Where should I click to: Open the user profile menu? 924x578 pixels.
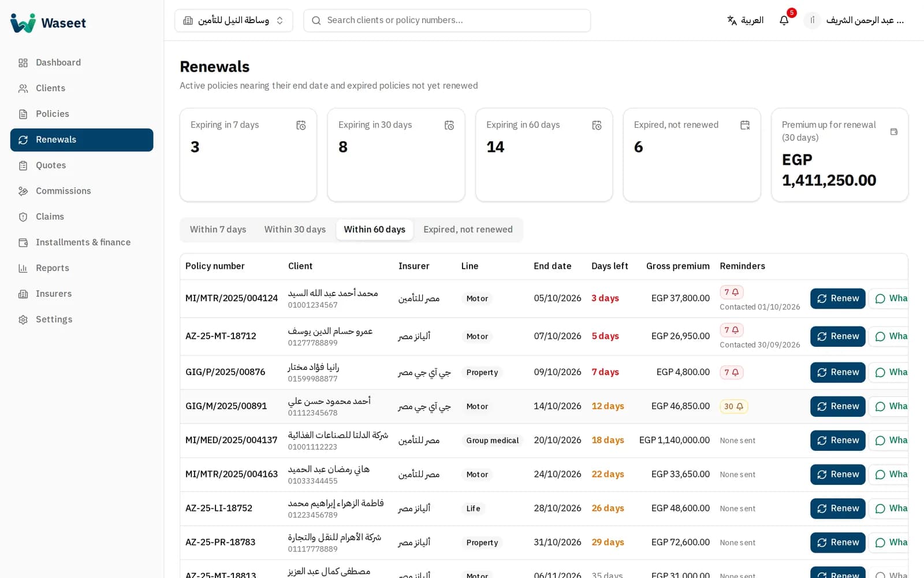855,20
